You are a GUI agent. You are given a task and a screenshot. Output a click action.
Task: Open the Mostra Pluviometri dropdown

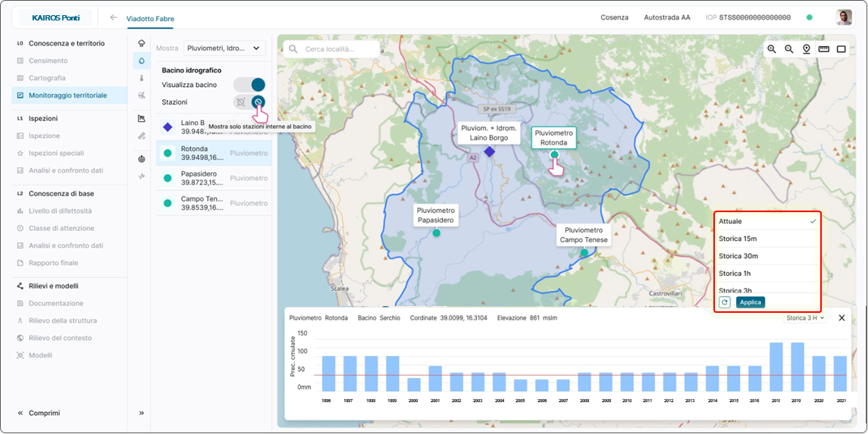[x=224, y=48]
